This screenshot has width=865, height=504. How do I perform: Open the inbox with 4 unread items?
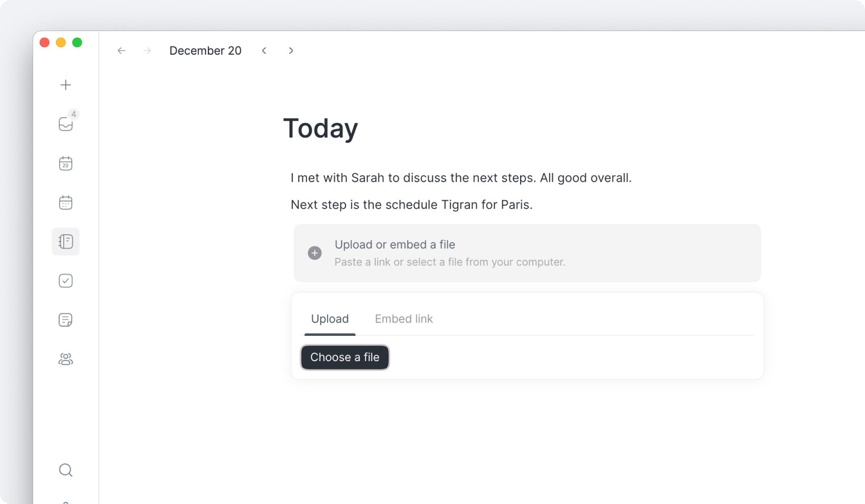coord(65,124)
